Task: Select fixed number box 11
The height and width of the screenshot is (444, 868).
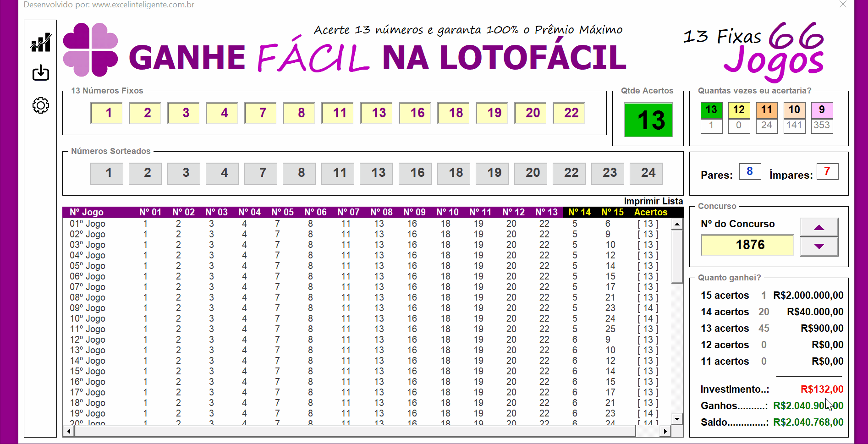Action: 338,113
